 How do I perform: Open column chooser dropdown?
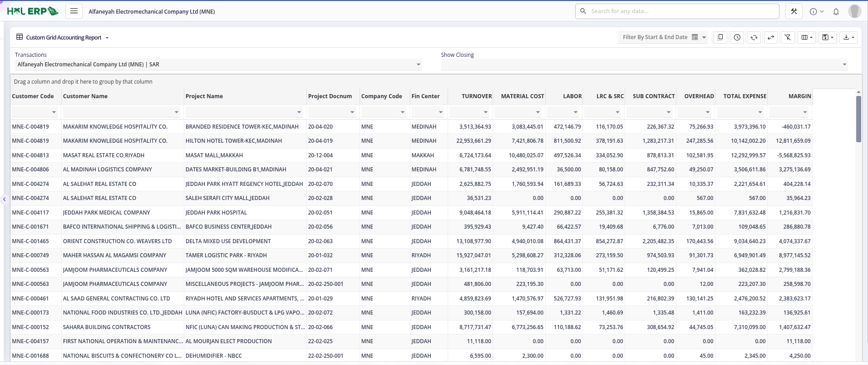click(807, 38)
